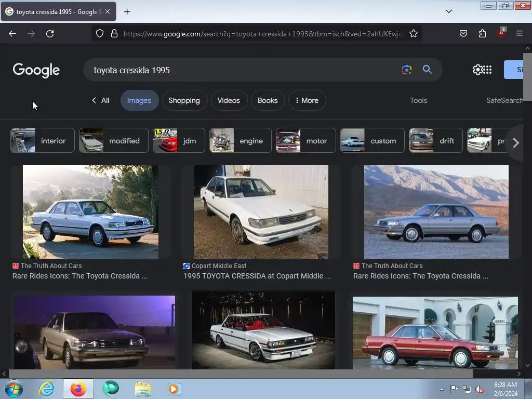Filter images by custom chip
The image size is (532, 399).
click(372, 140)
